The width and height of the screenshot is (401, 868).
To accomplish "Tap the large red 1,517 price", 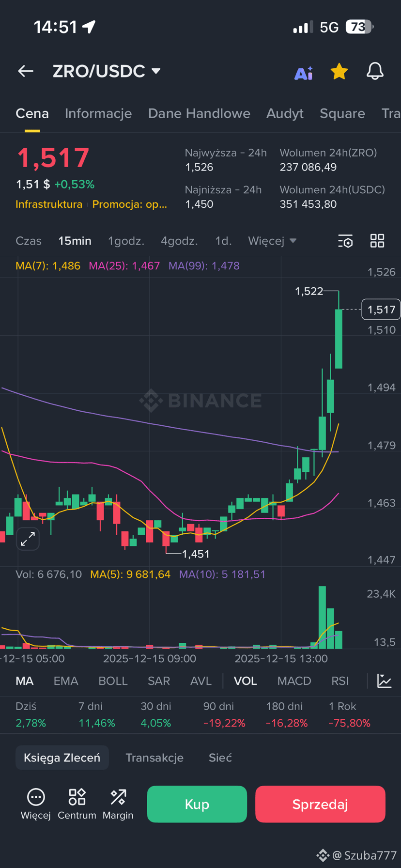I will [53, 158].
